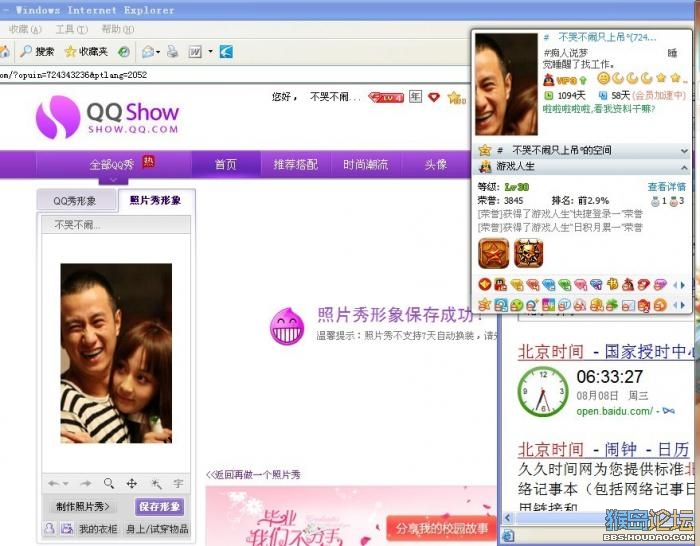
Task: Open the 头像 navigation tab
Action: [x=436, y=164]
